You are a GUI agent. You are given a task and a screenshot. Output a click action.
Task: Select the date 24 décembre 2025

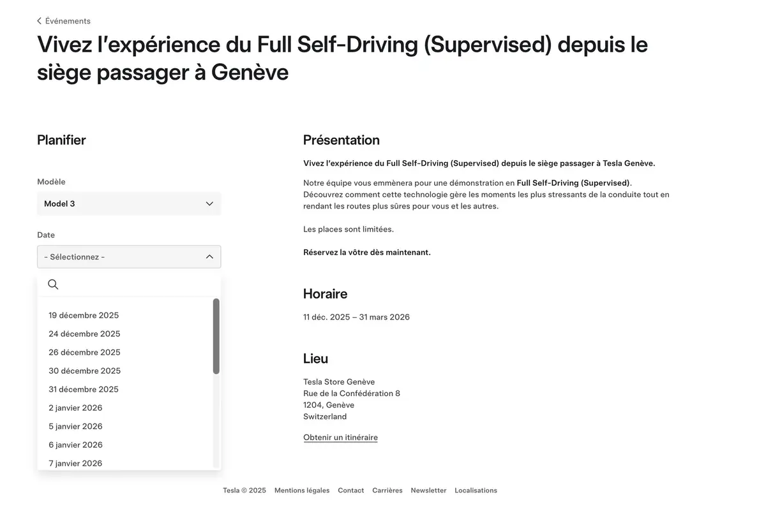point(84,334)
